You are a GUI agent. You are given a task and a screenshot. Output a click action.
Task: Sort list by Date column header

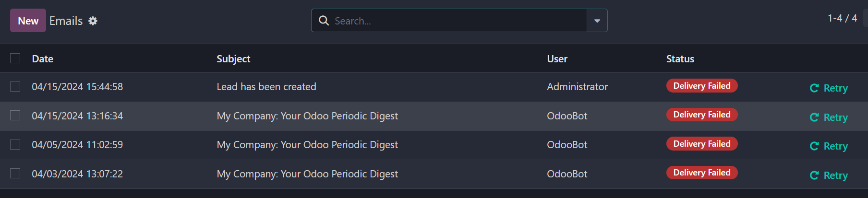click(43, 58)
